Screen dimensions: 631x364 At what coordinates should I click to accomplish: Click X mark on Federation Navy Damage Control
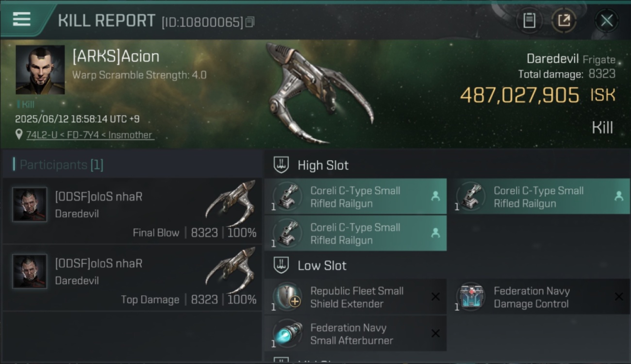619,297
